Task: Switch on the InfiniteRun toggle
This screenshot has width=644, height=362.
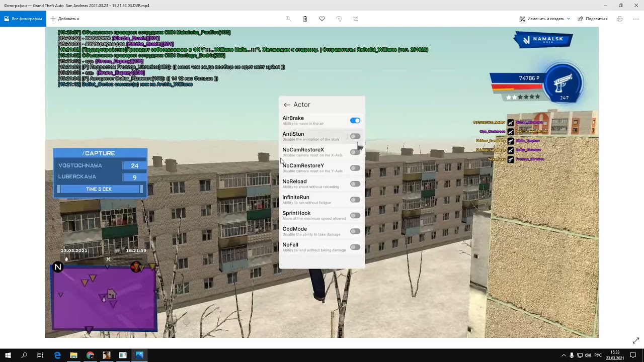Action: (355, 200)
